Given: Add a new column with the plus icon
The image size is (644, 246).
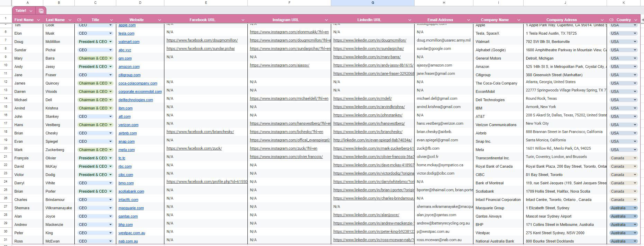Looking at the screenshot, I should pos(643,20).
